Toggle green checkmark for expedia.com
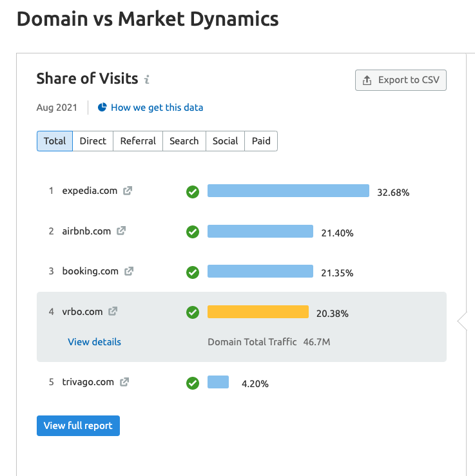 [x=193, y=191]
